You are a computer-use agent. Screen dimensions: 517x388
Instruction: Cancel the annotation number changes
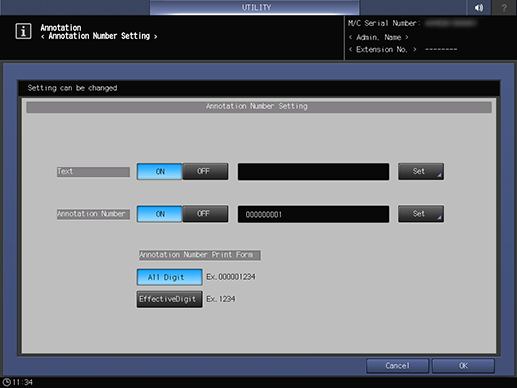click(x=397, y=366)
